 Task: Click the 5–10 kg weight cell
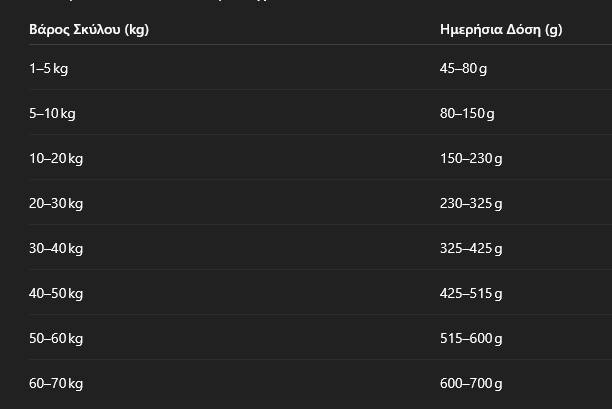pos(52,114)
